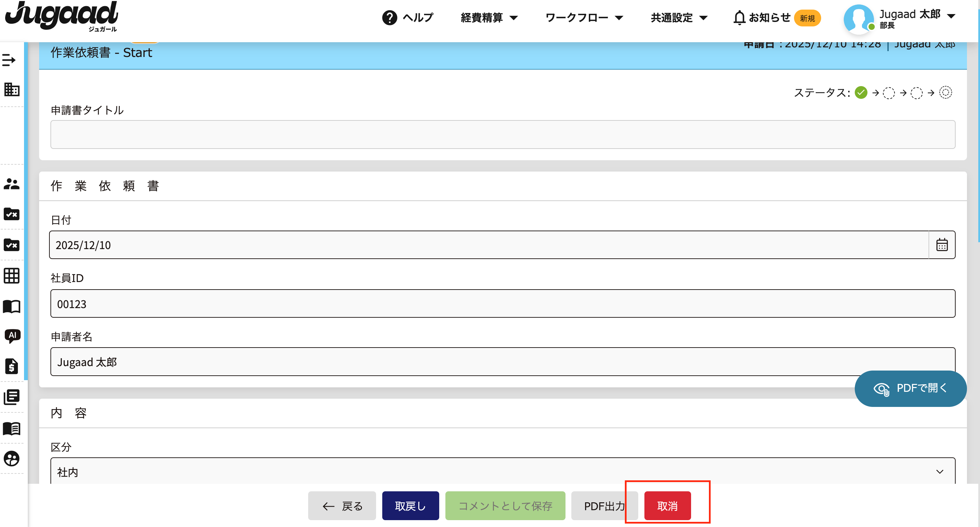Viewport: 980px width, 527px height.
Task: Open the dollar document sidebar icon
Action: pyautogui.click(x=11, y=366)
